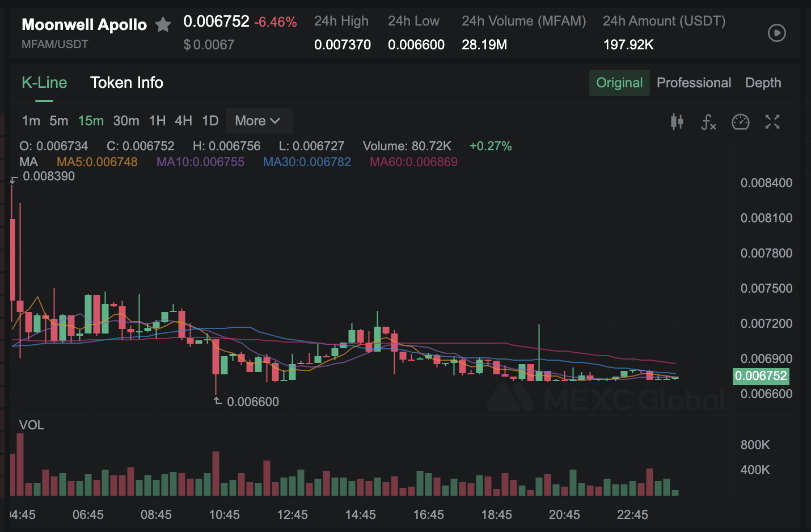Image resolution: width=811 pixels, height=532 pixels.
Task: Choose the 1H timeframe
Action: [157, 121]
